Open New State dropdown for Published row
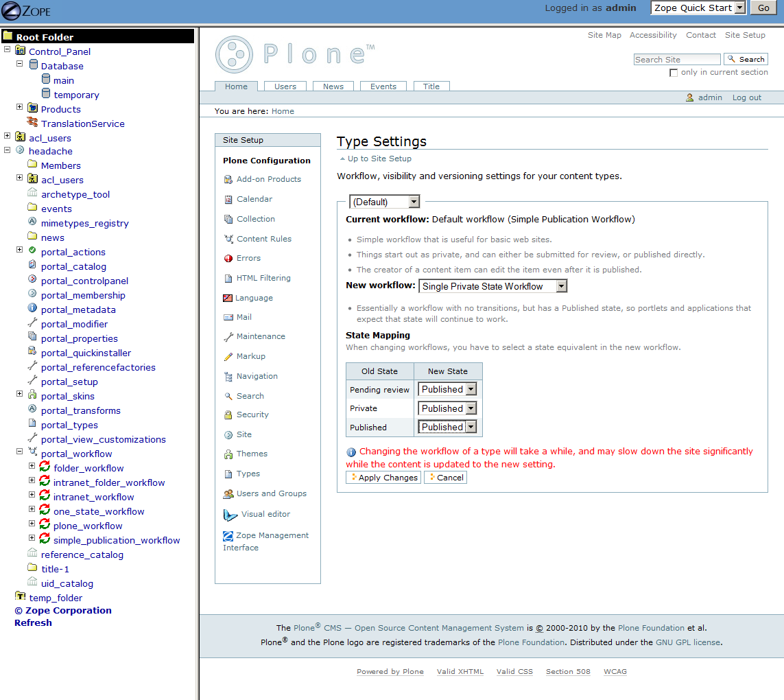The height and width of the screenshot is (700, 784). tap(447, 427)
